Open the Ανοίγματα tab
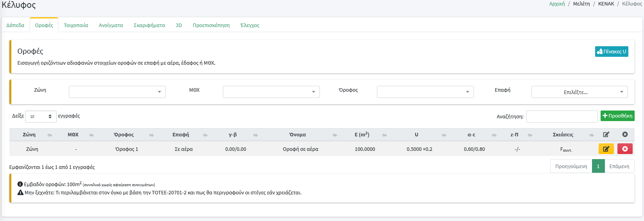Screen dimensions: 644x221 (x=111, y=25)
